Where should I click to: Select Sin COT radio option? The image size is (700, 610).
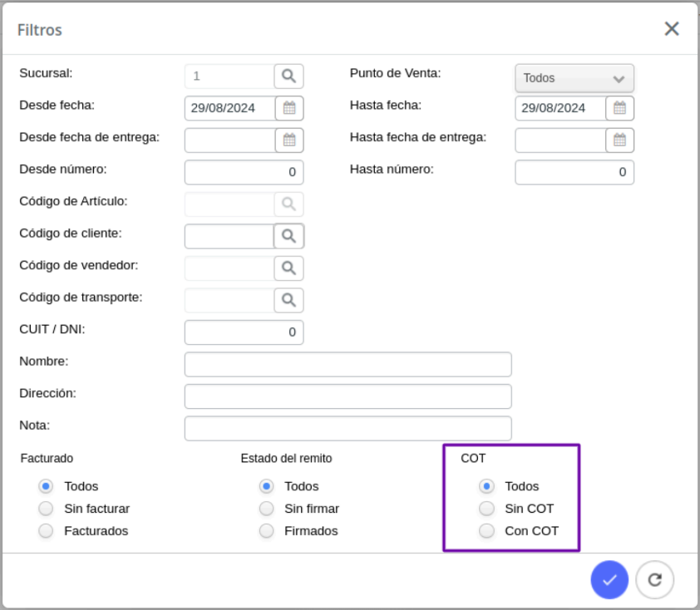[486, 509]
